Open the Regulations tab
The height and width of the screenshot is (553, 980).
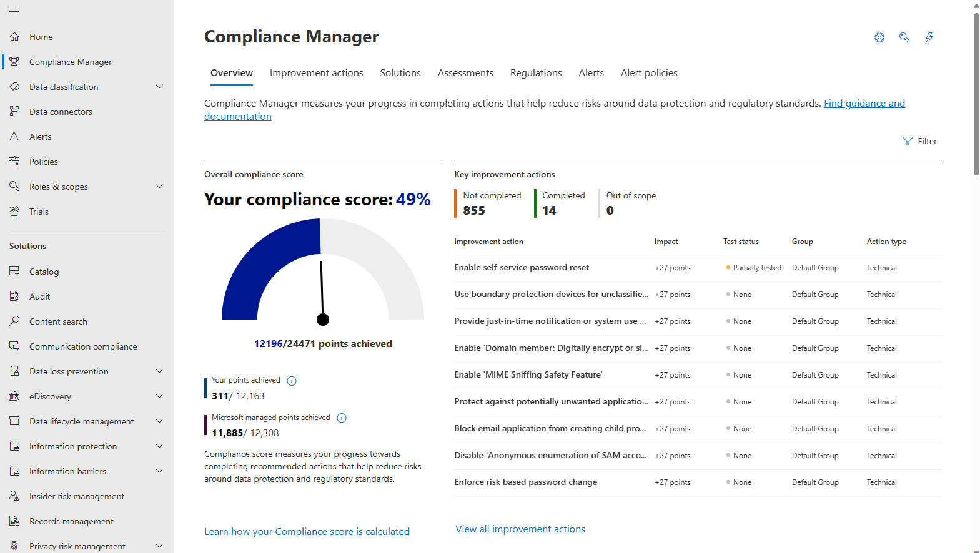tap(536, 73)
